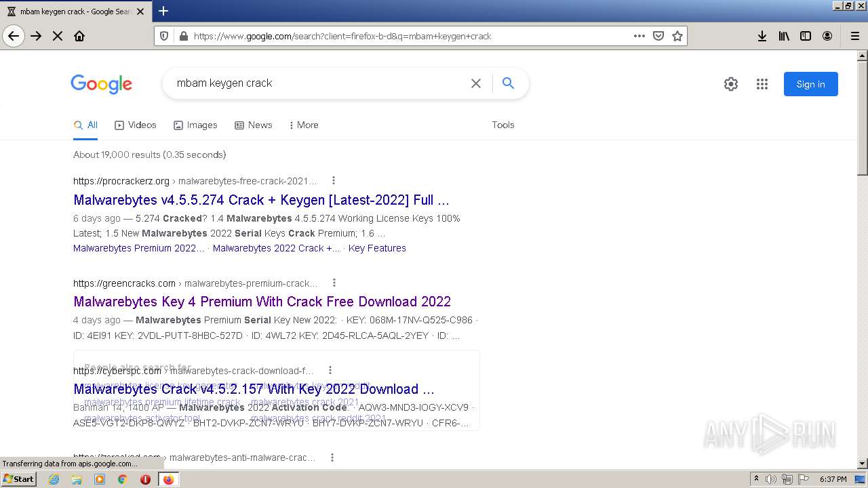Clear the Google search box
868x488 pixels.
click(x=476, y=83)
